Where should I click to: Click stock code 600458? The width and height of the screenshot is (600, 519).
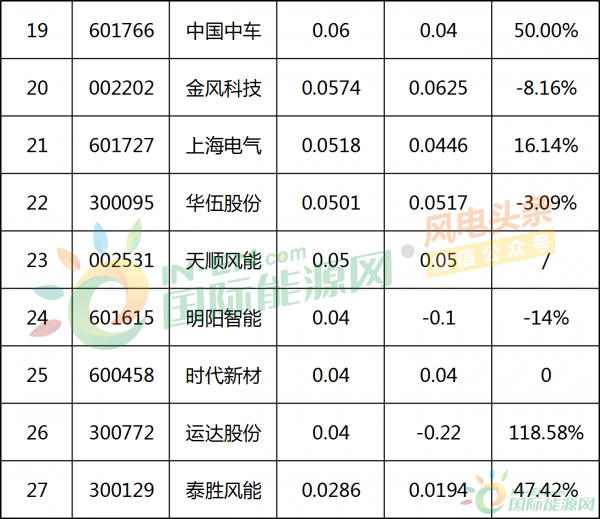[121, 375]
